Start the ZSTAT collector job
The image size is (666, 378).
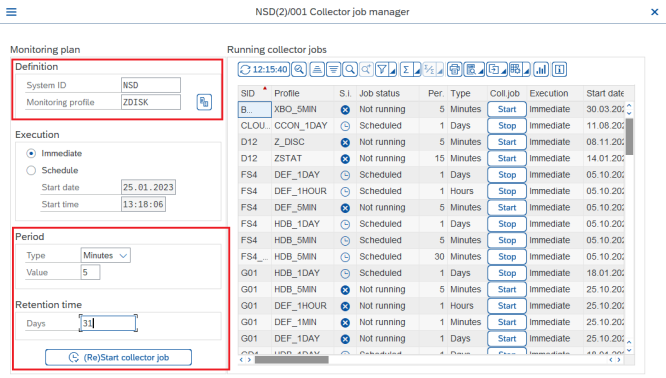click(507, 158)
